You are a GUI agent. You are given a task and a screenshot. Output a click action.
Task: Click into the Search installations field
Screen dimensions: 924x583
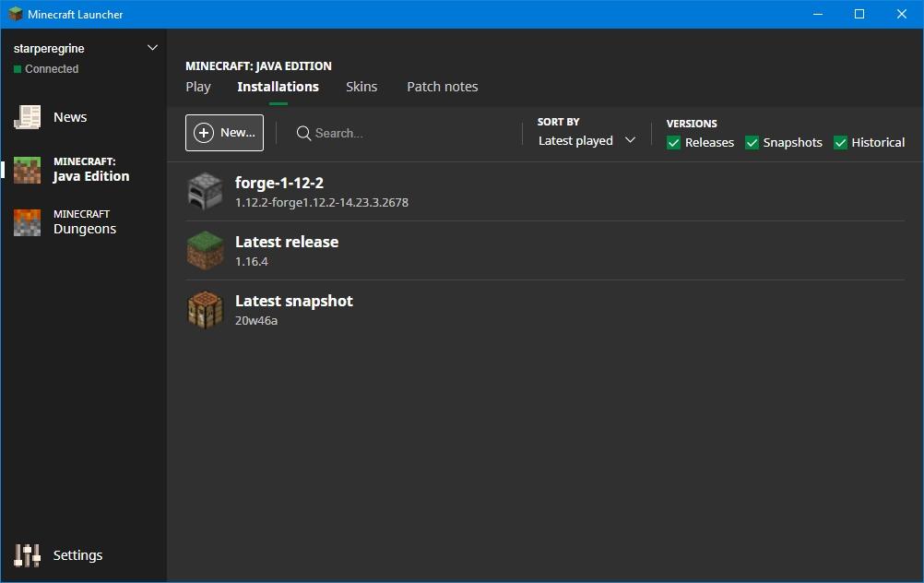(x=401, y=133)
